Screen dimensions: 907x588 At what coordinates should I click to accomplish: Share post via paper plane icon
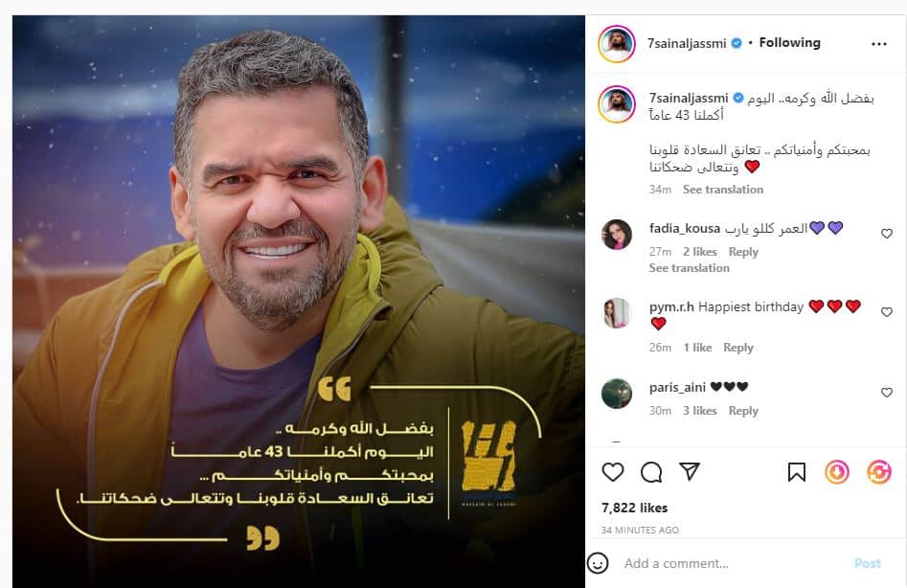(690, 471)
